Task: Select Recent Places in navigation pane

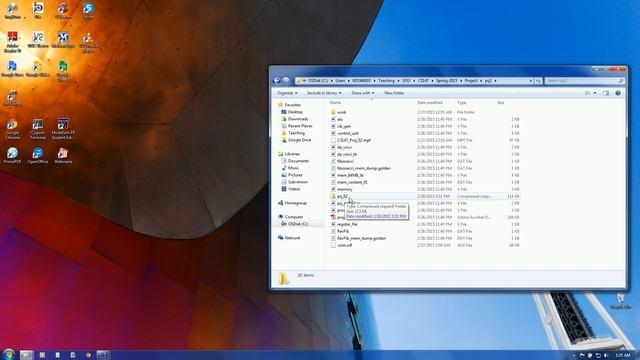Action: 300,126
